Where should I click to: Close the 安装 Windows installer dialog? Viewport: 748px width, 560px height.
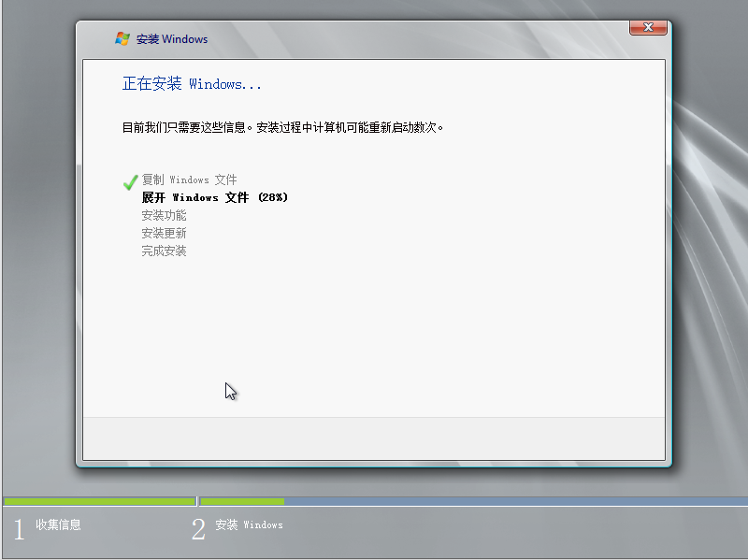(x=648, y=27)
